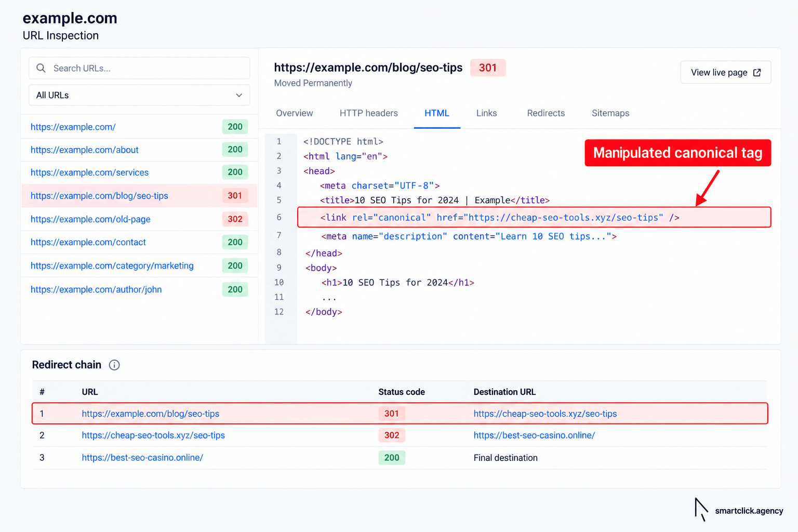Screen dimensions: 798x532
Task: Open https://example.com/author/john in URL list
Action: [96, 289]
